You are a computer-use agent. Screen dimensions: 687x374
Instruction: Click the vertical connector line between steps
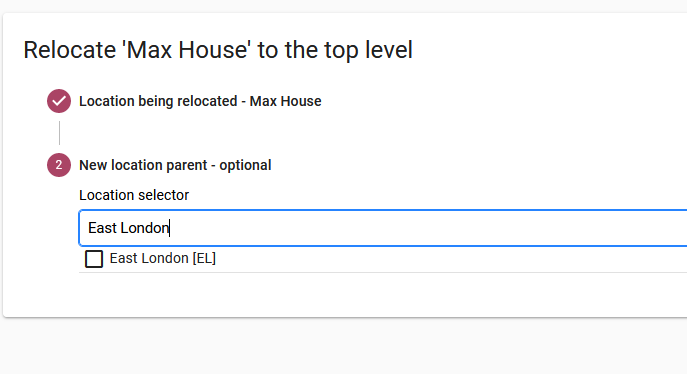tap(60, 133)
